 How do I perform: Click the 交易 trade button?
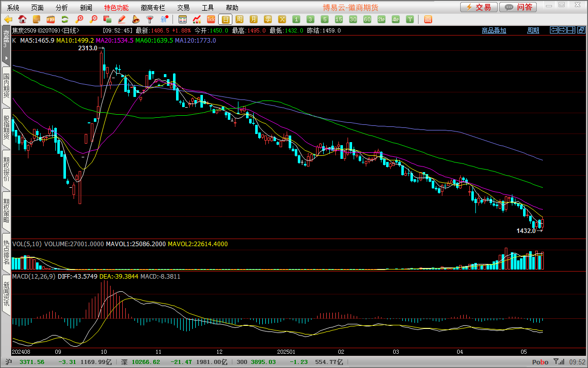pyautogui.click(x=478, y=7)
